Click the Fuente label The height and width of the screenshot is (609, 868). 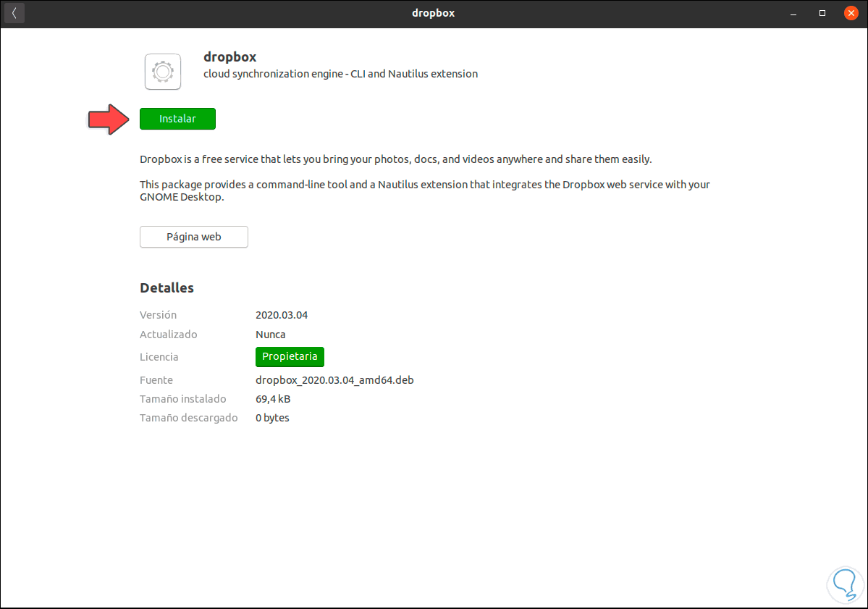coord(156,380)
